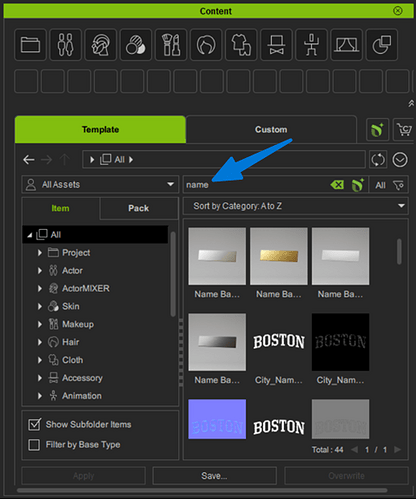This screenshot has height=500, width=416.
Task: Select the Skin category icon
Action: click(136, 45)
